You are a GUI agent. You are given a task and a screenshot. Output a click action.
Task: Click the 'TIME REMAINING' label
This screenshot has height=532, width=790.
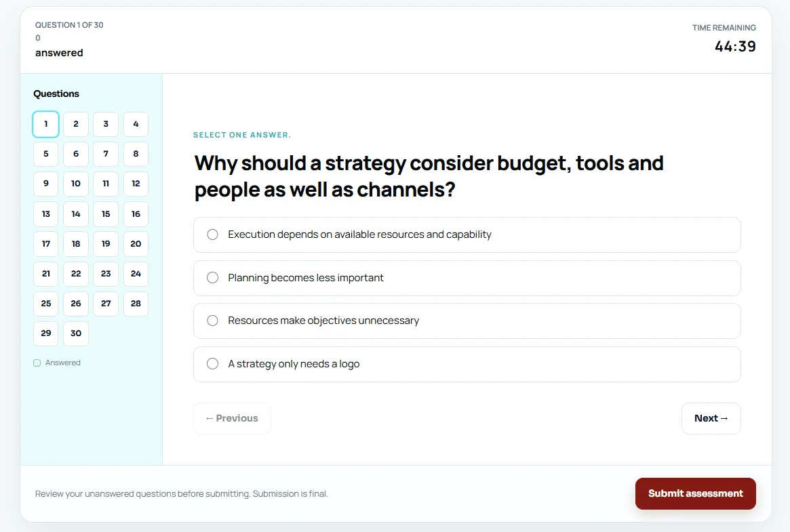(x=724, y=28)
